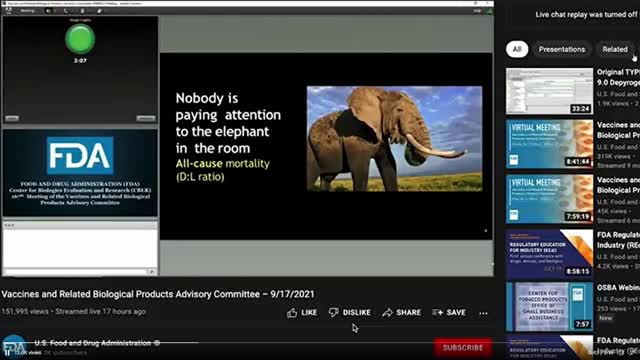Click the green speaker indicator circle

coord(80,39)
